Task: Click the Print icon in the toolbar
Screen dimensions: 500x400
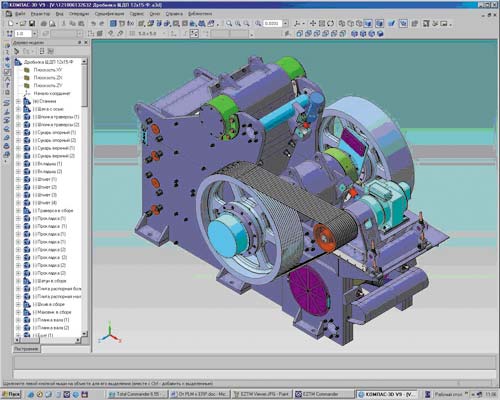Action: (44, 23)
